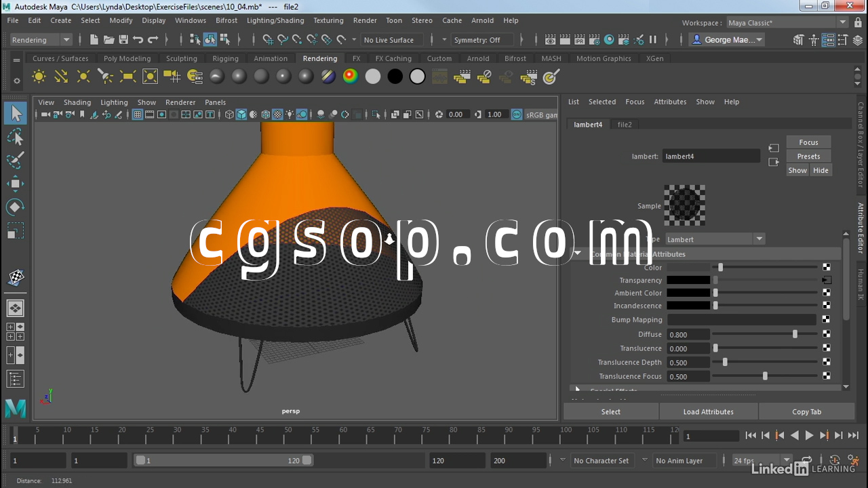The image size is (868, 488).
Task: Click the Diffuse slider handle
Action: click(795, 334)
